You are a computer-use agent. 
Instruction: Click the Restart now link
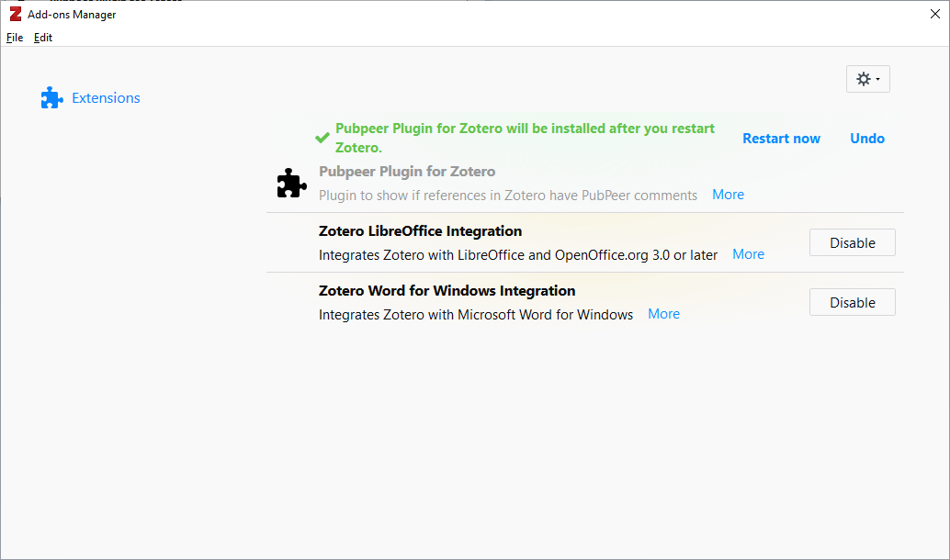781,139
